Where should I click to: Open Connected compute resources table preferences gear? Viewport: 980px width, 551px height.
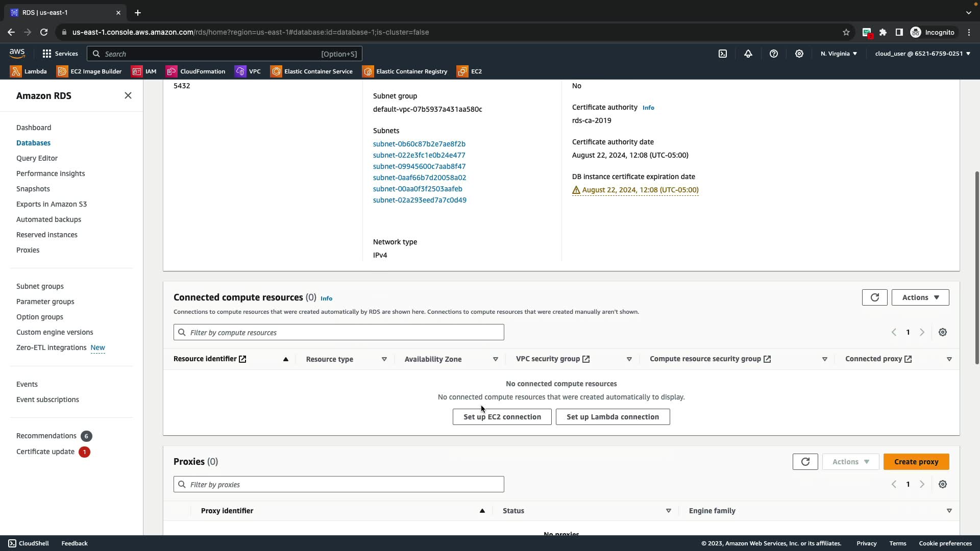pos(943,332)
